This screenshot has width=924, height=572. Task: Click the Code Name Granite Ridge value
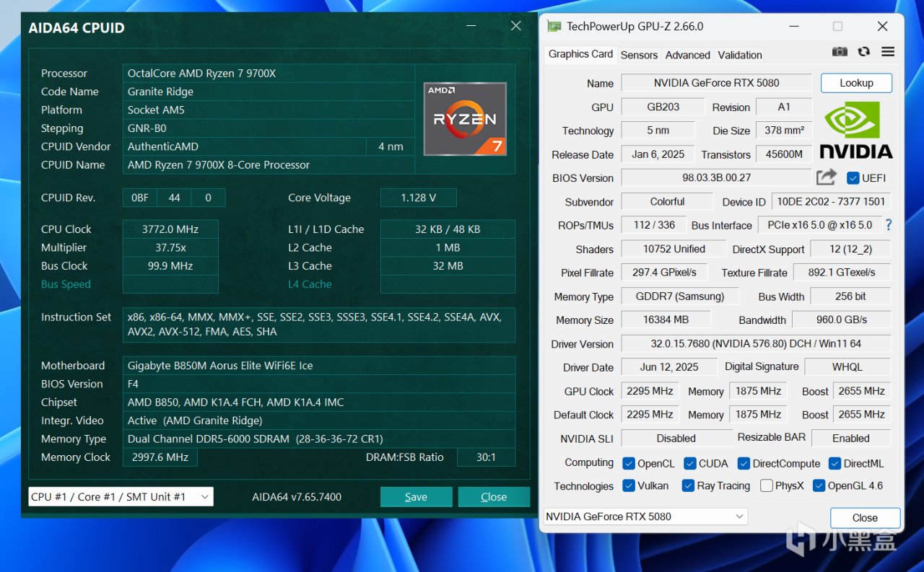pyautogui.click(x=269, y=92)
